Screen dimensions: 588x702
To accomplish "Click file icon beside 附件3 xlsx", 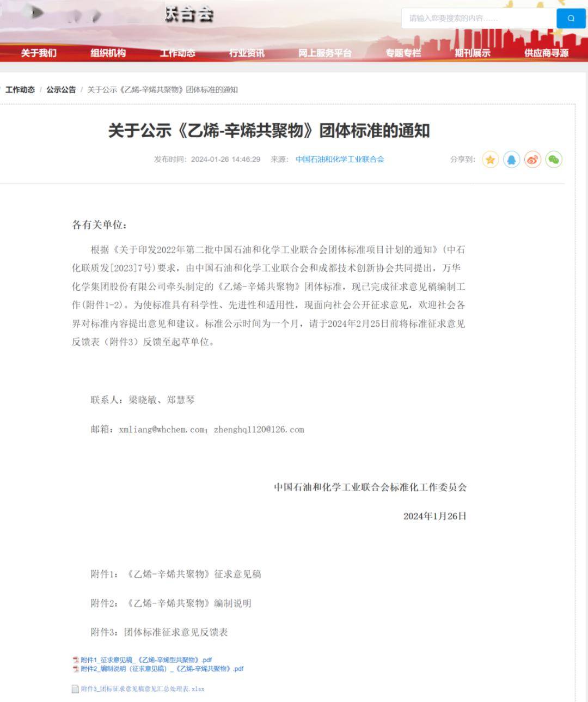I will click(76, 689).
